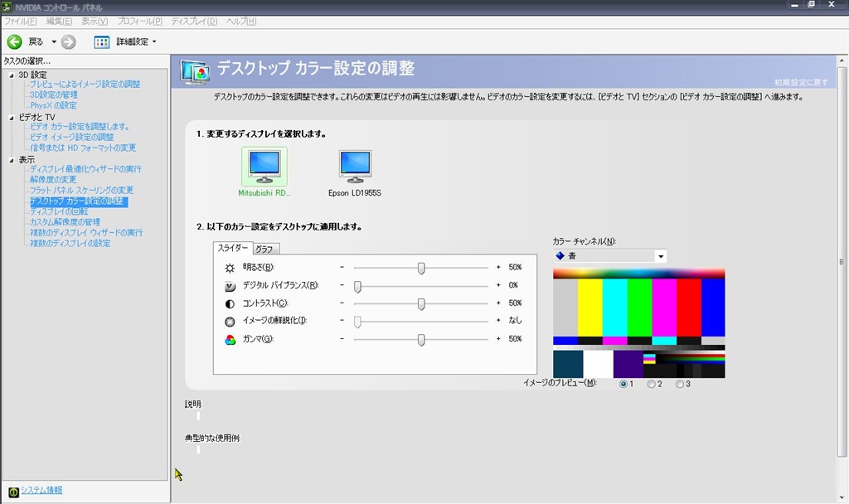Click the minus beside brightness slider
Screen dimensions: 849x504
342,267
